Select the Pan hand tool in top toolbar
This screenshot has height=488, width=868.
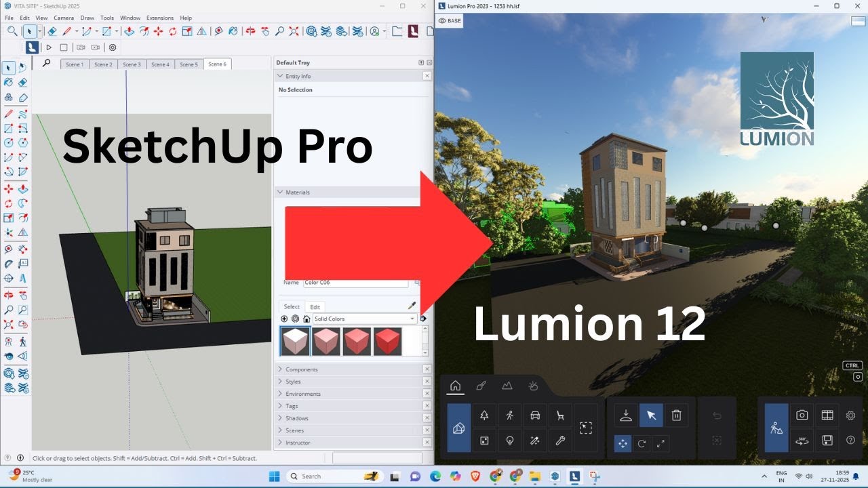click(264, 31)
